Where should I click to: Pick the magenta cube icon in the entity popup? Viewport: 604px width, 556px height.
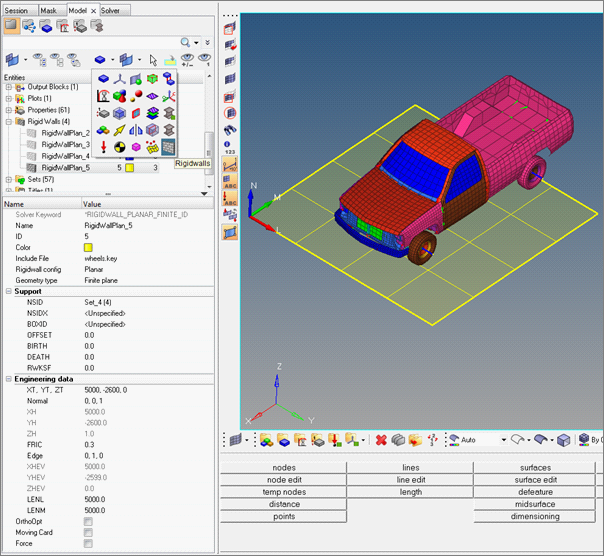136,147
